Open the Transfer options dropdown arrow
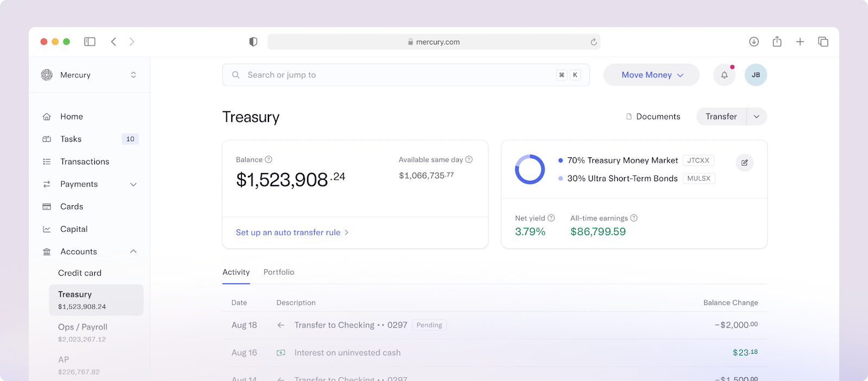Viewport: 868px width, 381px height. click(757, 117)
